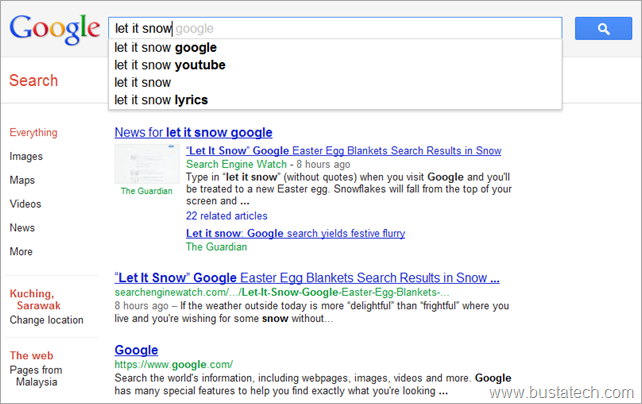This screenshot has width=642, height=404.
Task: Open the 'Google' result title link
Action: point(136,350)
